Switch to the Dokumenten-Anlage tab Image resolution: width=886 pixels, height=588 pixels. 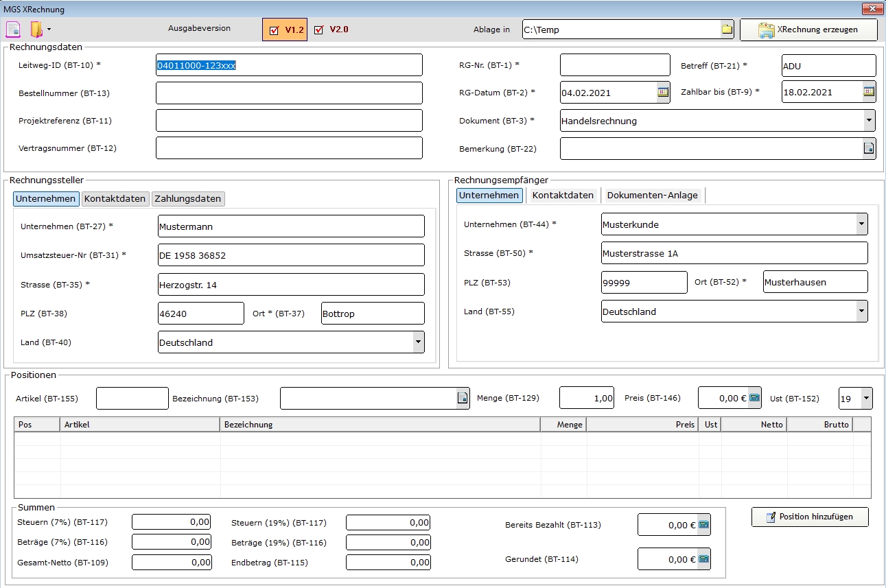(652, 196)
